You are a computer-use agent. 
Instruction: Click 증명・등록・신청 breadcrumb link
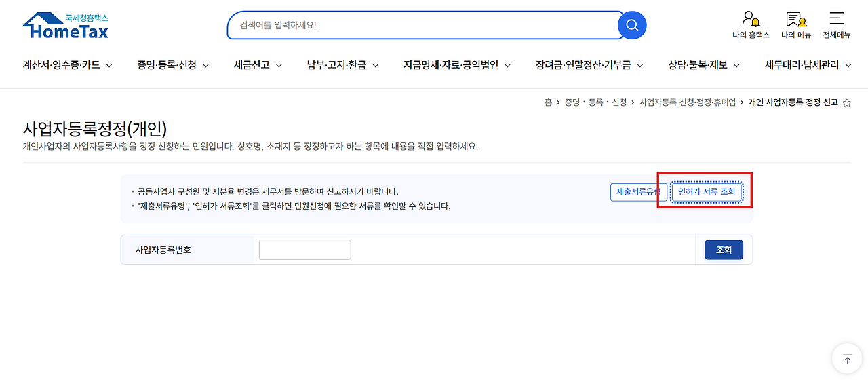pos(596,102)
